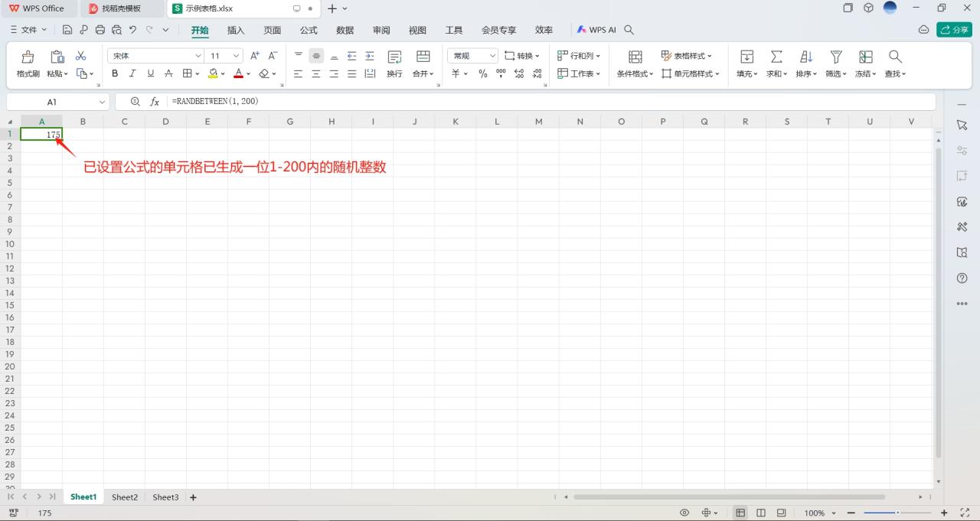The height and width of the screenshot is (521, 980).
Task: Open the number format 常规 dropdown
Action: click(492, 56)
